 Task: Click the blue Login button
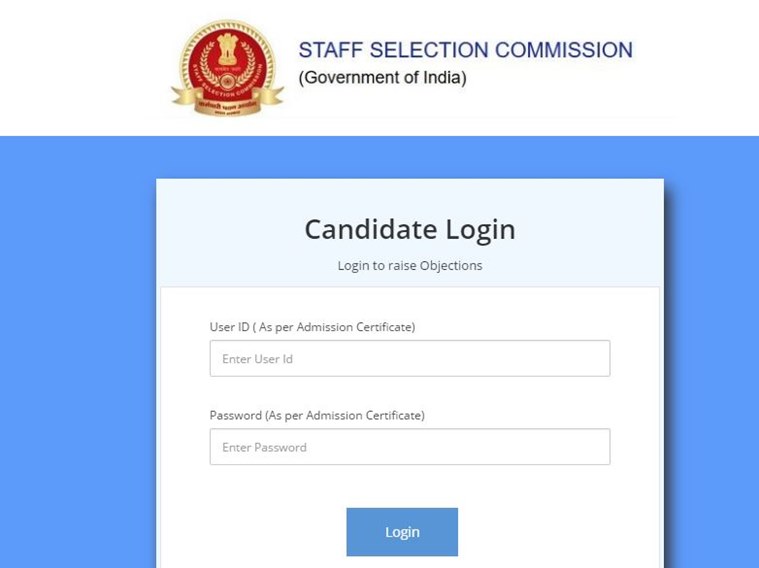402,532
